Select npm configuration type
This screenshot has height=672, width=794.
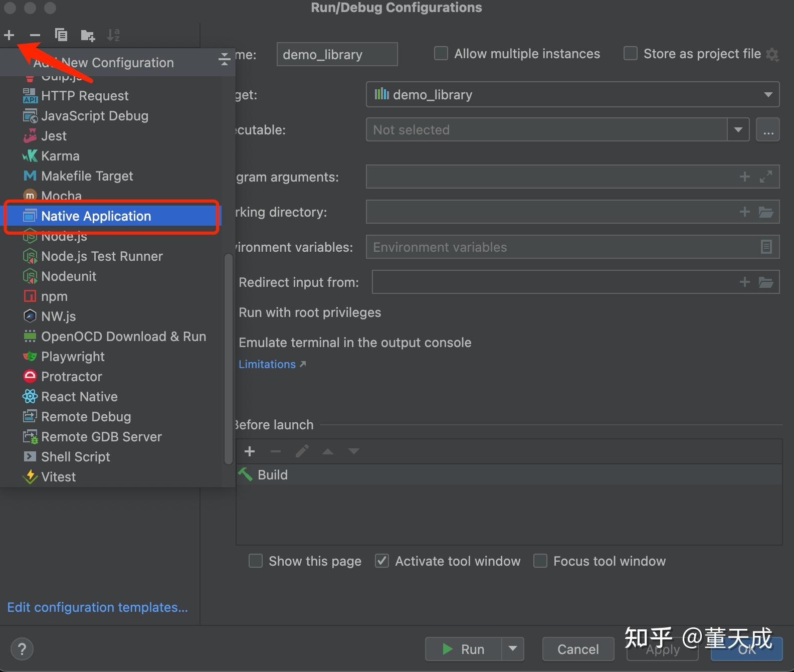pos(111,296)
